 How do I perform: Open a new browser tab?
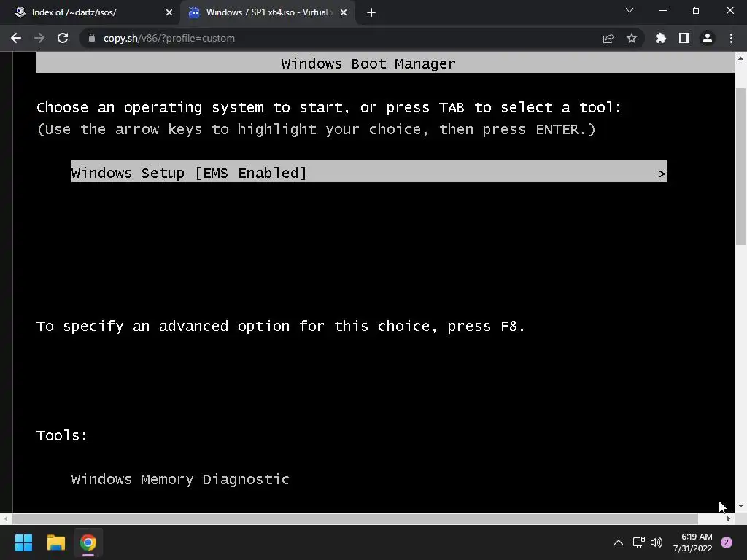point(371,12)
